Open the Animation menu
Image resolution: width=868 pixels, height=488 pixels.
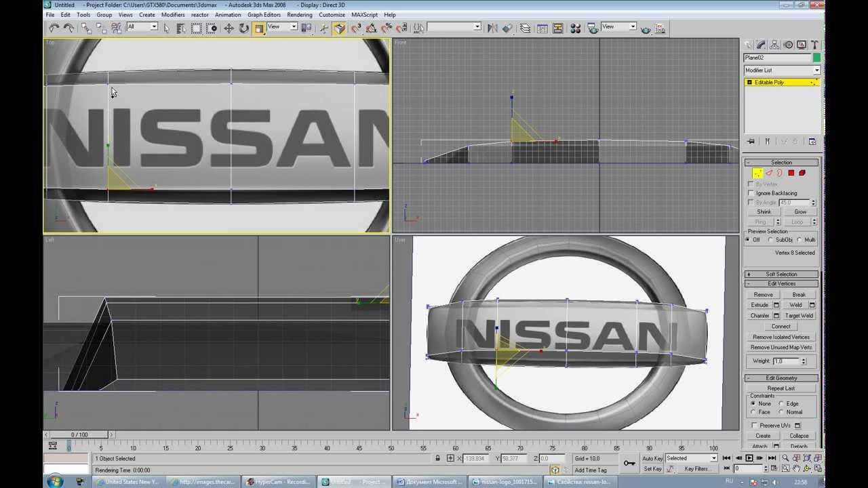click(228, 15)
